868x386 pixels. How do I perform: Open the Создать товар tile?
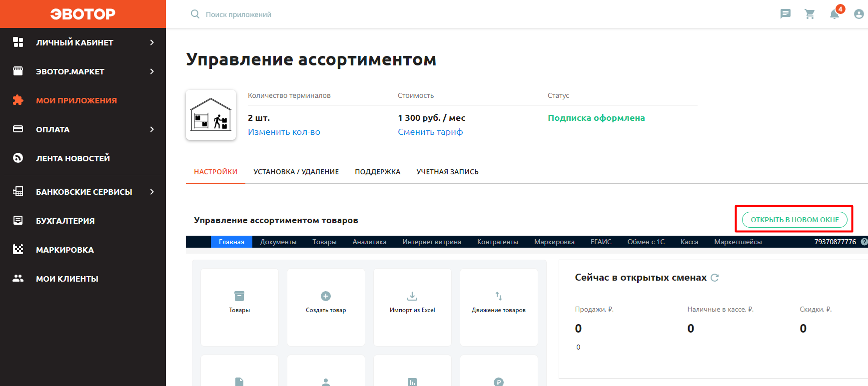326,307
